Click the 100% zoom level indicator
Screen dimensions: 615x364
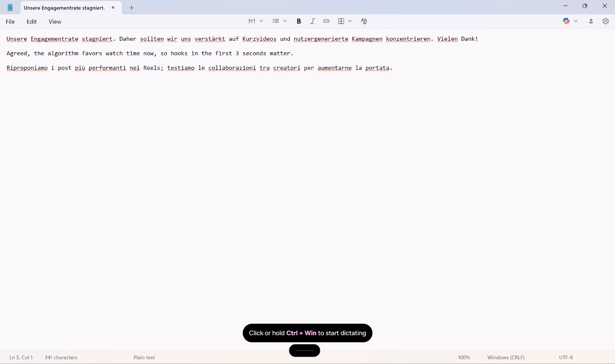[x=464, y=357]
